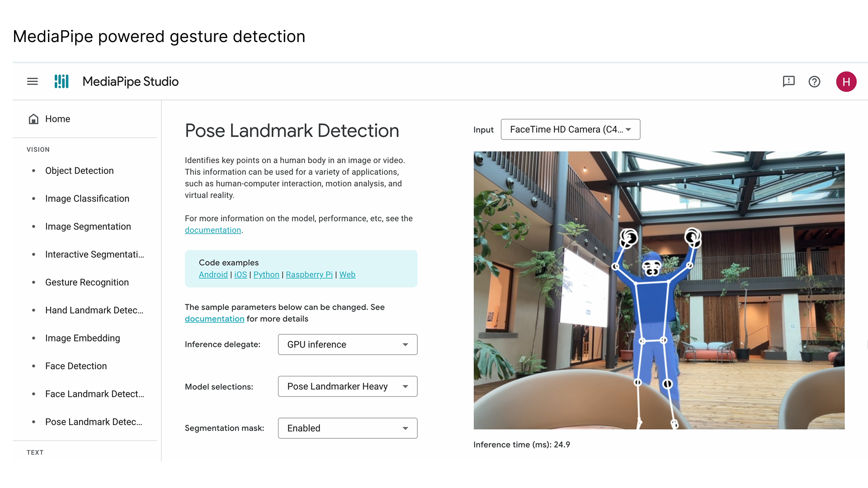This screenshot has width=868, height=488.
Task: Click the camera preview video feed
Action: (x=659, y=290)
